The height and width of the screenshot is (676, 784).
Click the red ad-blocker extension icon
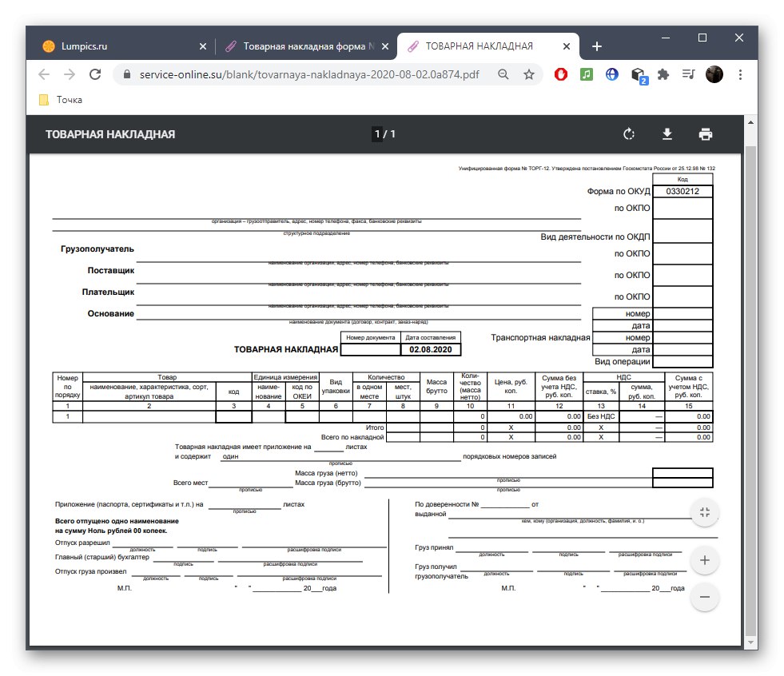click(x=561, y=74)
